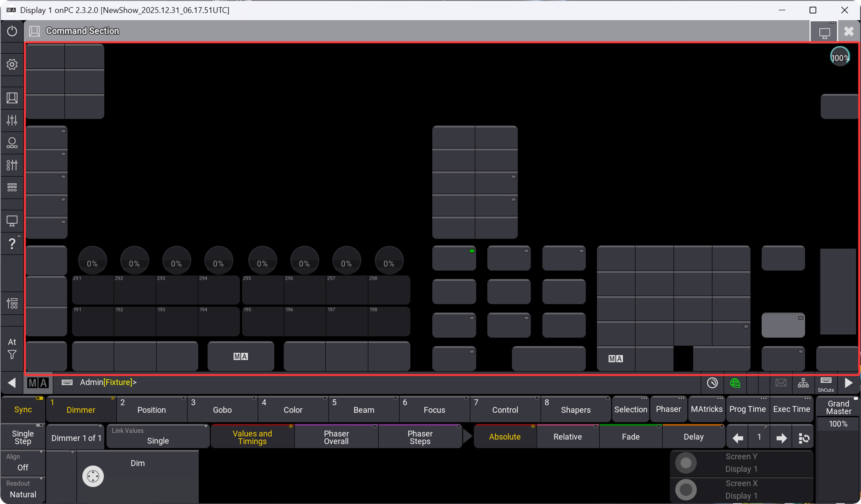Open the Link Values dropdown
Screen dimensions: 861x504
[158, 436]
